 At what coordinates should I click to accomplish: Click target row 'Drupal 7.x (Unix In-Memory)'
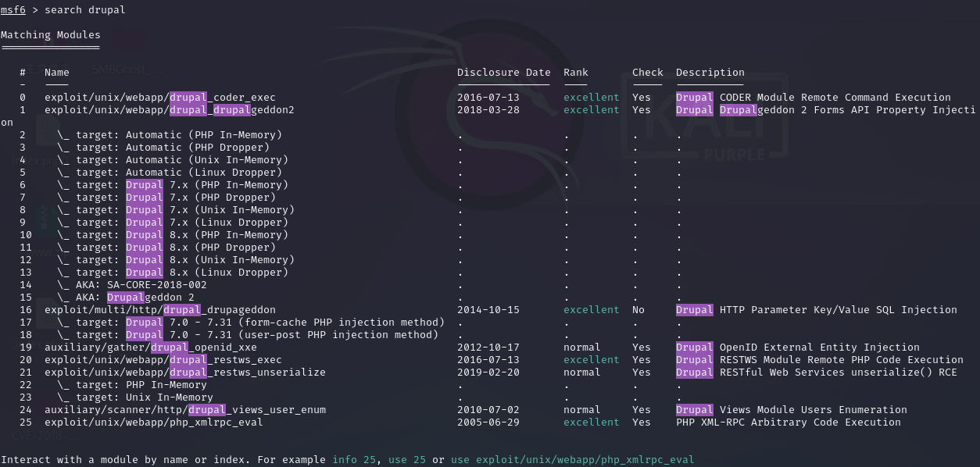pyautogui.click(x=176, y=210)
